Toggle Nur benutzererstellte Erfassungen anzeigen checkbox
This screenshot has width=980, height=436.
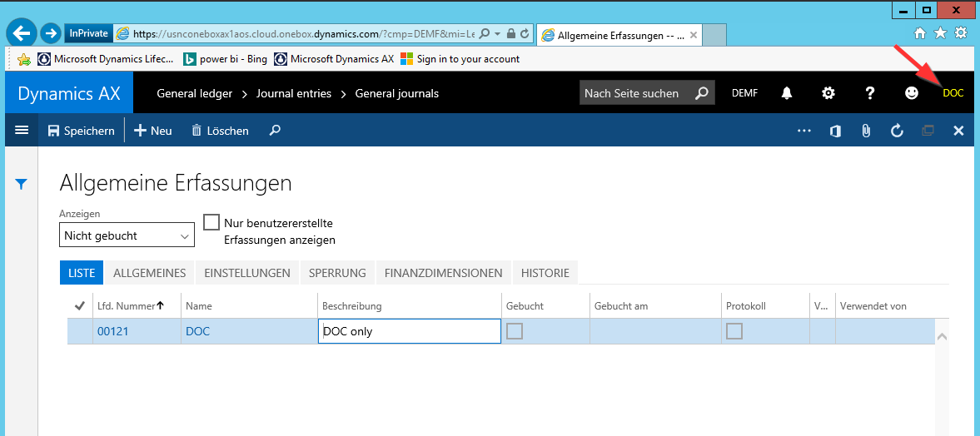coord(211,222)
